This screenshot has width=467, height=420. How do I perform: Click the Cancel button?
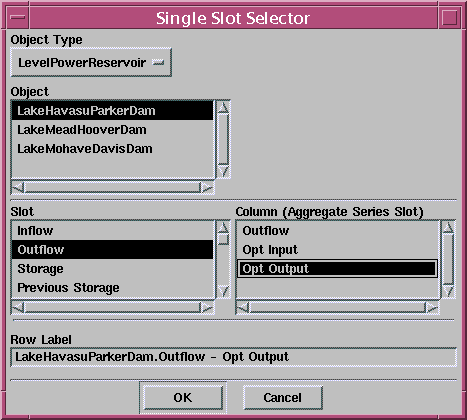tap(283, 398)
